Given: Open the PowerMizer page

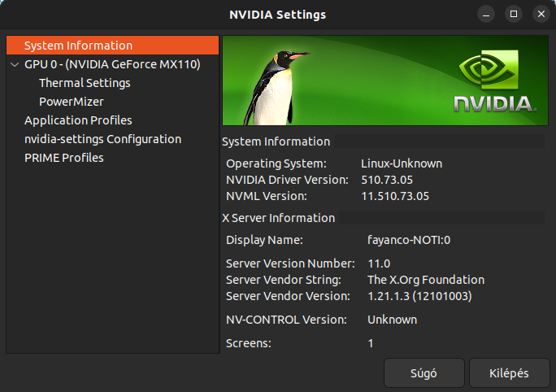Looking at the screenshot, I should pos(72,102).
